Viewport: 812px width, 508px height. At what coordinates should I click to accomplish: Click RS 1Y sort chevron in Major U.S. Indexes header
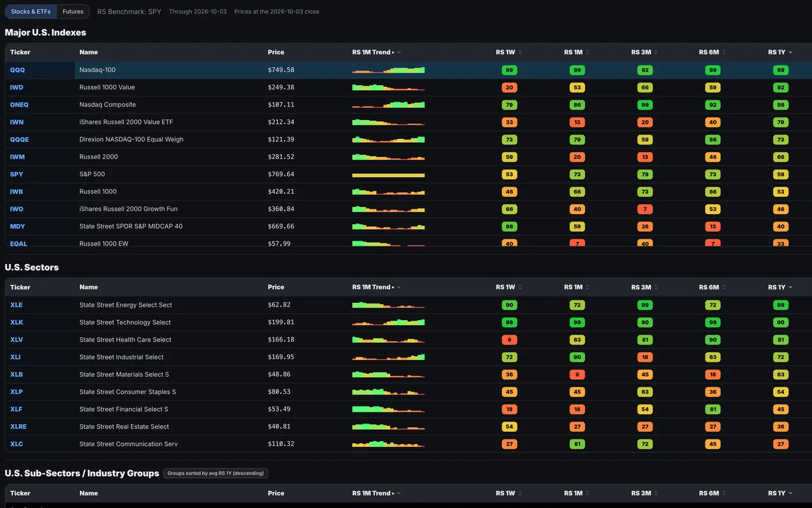tap(790, 52)
